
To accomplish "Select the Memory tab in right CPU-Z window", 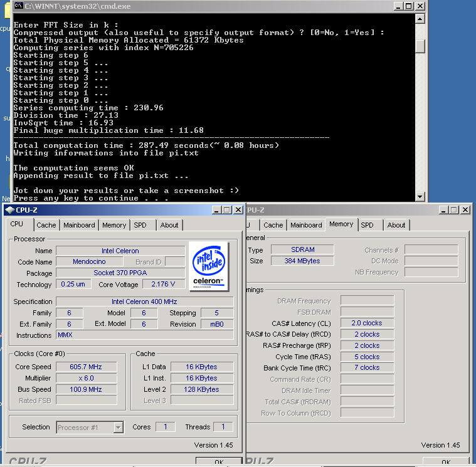I will (x=341, y=224).
